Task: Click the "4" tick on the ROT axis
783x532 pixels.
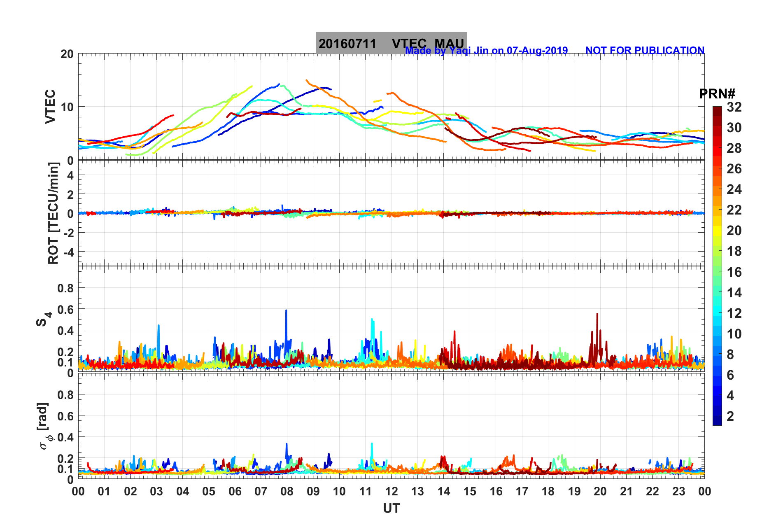Action: coord(70,175)
